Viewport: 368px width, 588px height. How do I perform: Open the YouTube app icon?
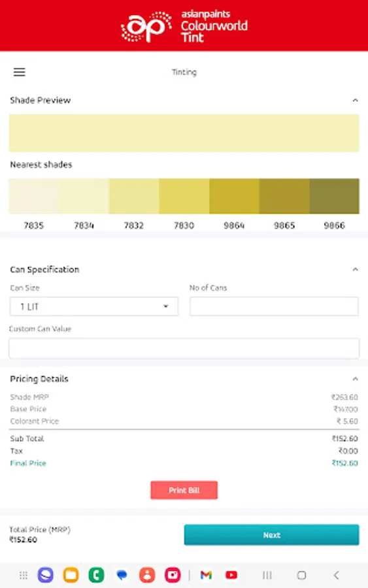click(x=231, y=575)
